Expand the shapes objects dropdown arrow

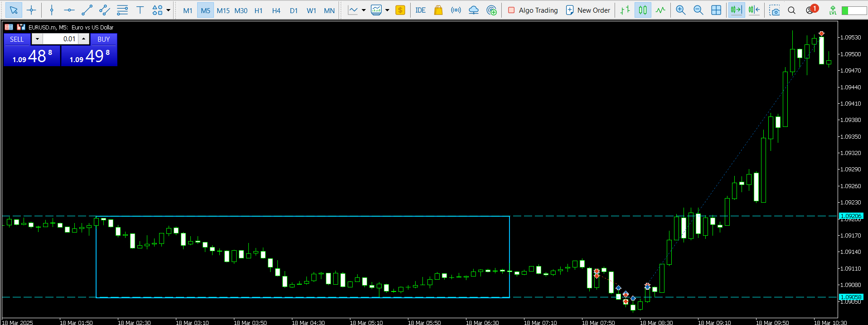coord(169,10)
